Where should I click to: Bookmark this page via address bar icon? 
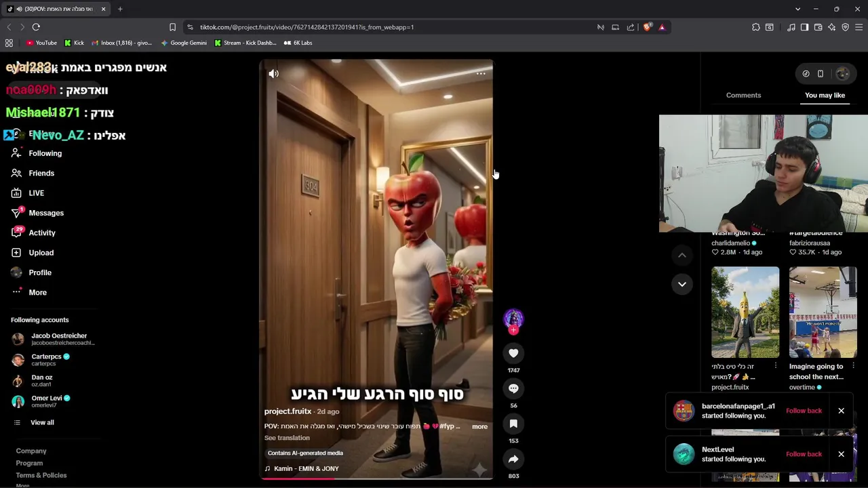point(172,27)
